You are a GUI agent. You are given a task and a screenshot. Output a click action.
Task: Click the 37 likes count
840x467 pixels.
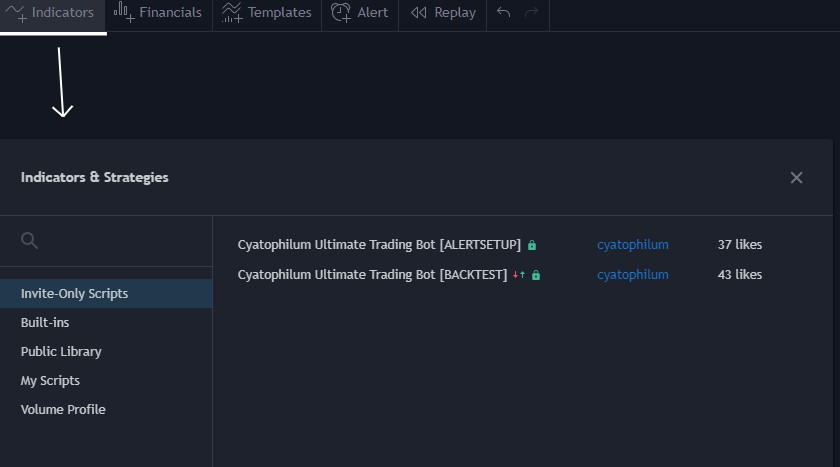tap(740, 245)
